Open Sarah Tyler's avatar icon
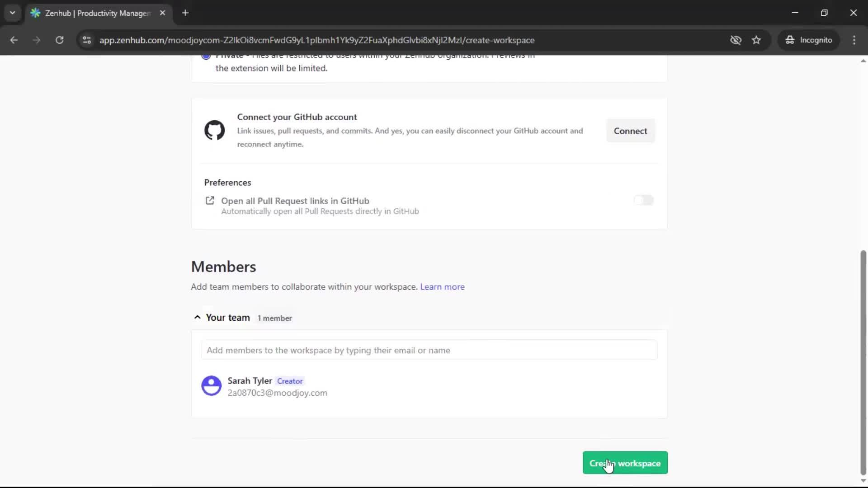 click(212, 386)
